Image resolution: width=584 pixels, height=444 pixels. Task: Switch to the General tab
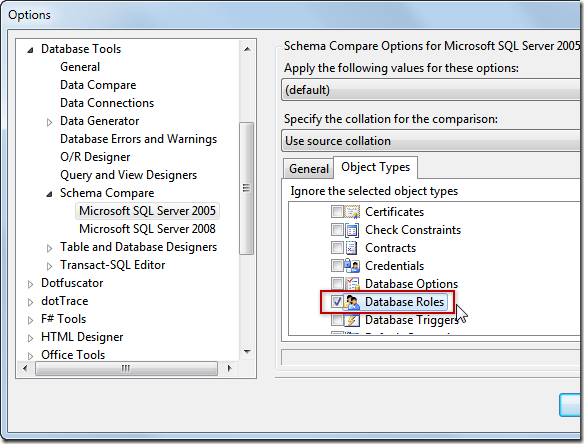point(309,169)
